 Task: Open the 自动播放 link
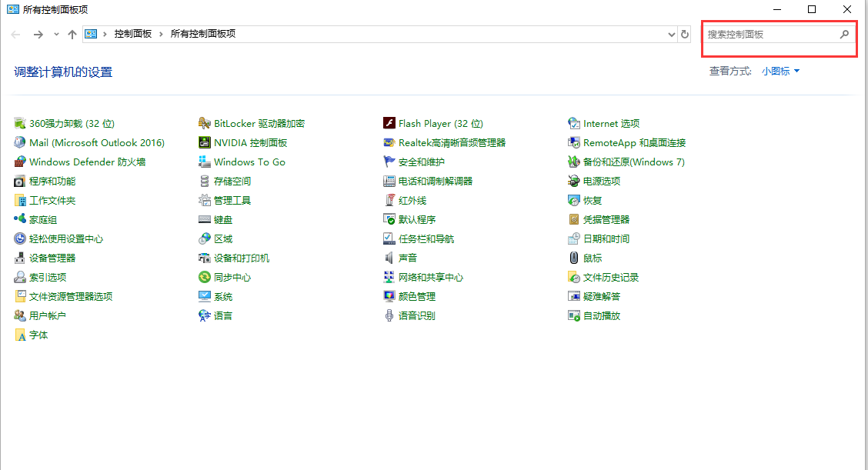coord(602,315)
